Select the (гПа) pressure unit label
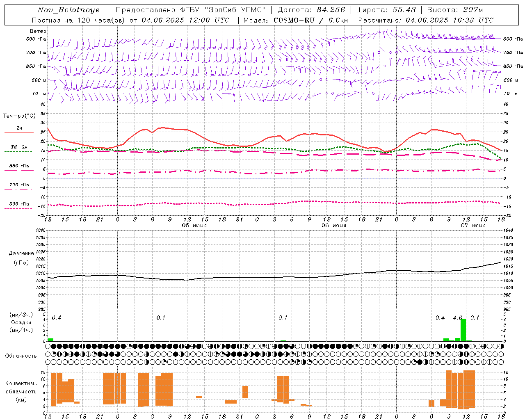Viewport: 525px width, 420px height. pyautogui.click(x=21, y=263)
